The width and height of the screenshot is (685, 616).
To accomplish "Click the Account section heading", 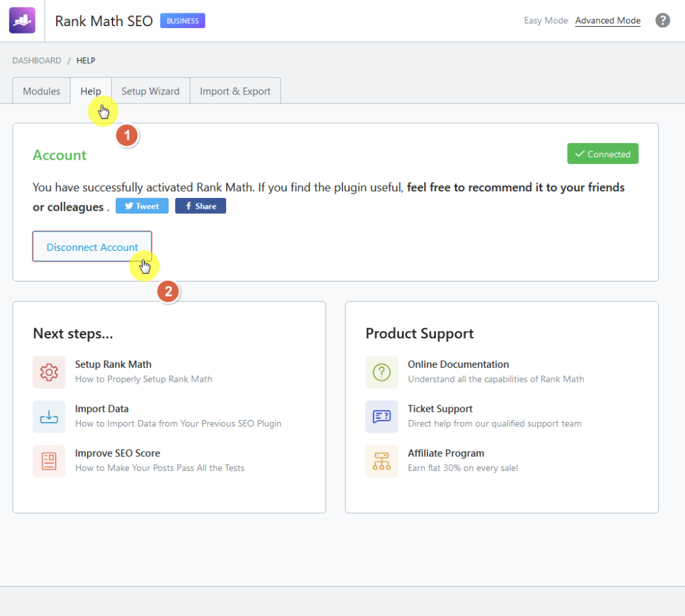I will coord(60,155).
